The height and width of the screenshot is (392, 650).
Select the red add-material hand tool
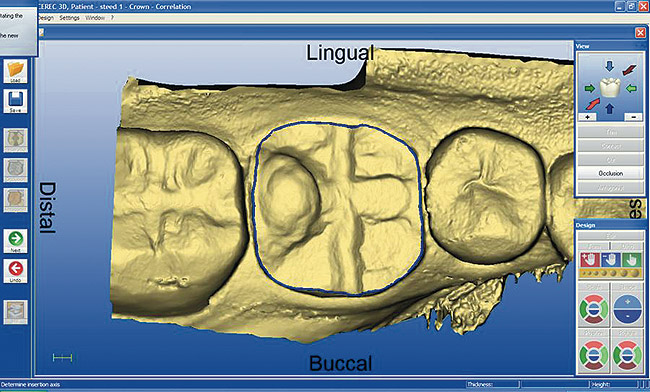pos(589,259)
